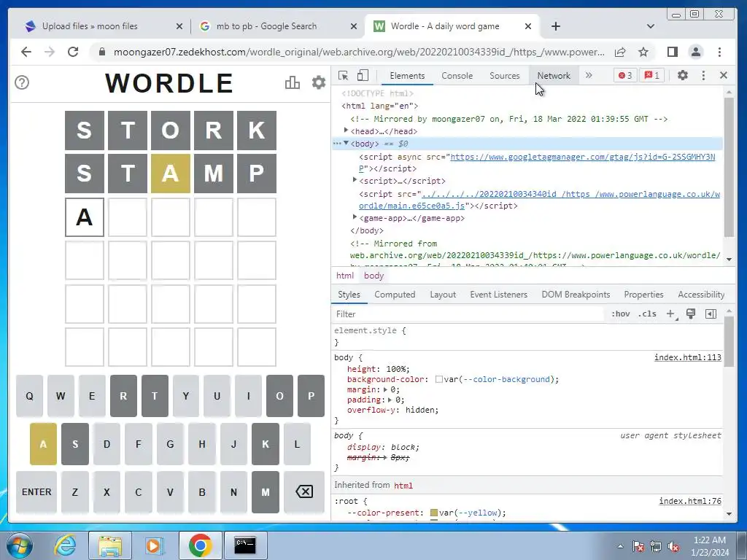Screen dimensions: 747x560
Task: Switch to Computed styles tab
Action: tap(395, 295)
